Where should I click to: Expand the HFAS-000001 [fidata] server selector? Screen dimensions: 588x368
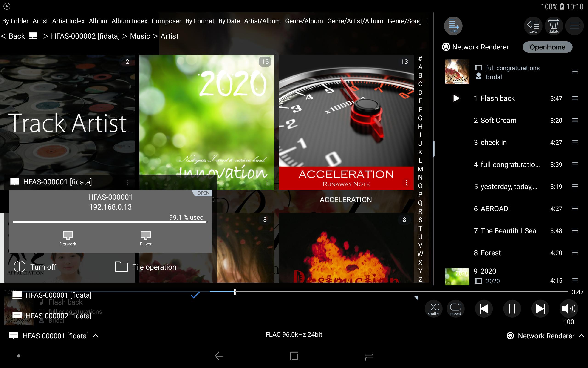coord(54,336)
